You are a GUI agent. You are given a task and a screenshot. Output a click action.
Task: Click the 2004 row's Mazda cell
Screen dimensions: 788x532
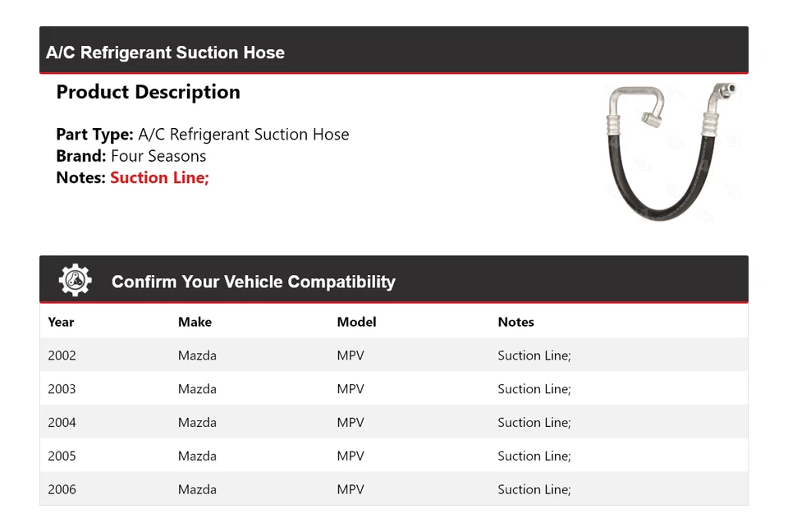click(197, 423)
